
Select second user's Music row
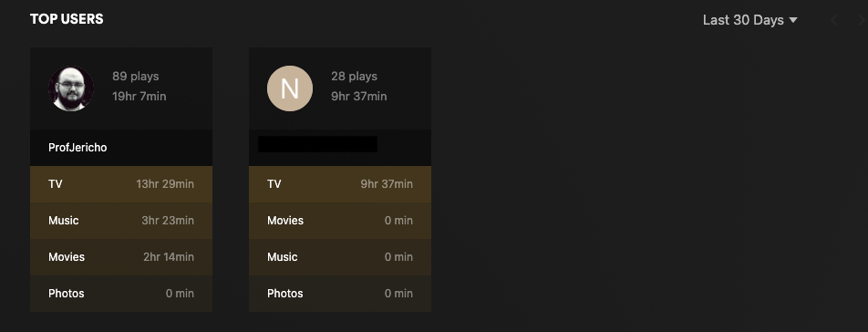340,256
